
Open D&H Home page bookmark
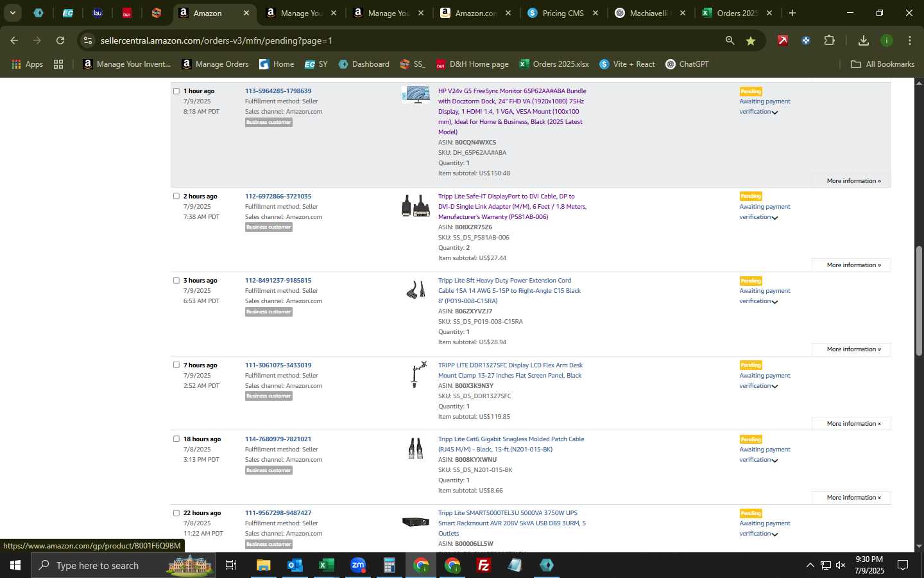[x=472, y=64]
